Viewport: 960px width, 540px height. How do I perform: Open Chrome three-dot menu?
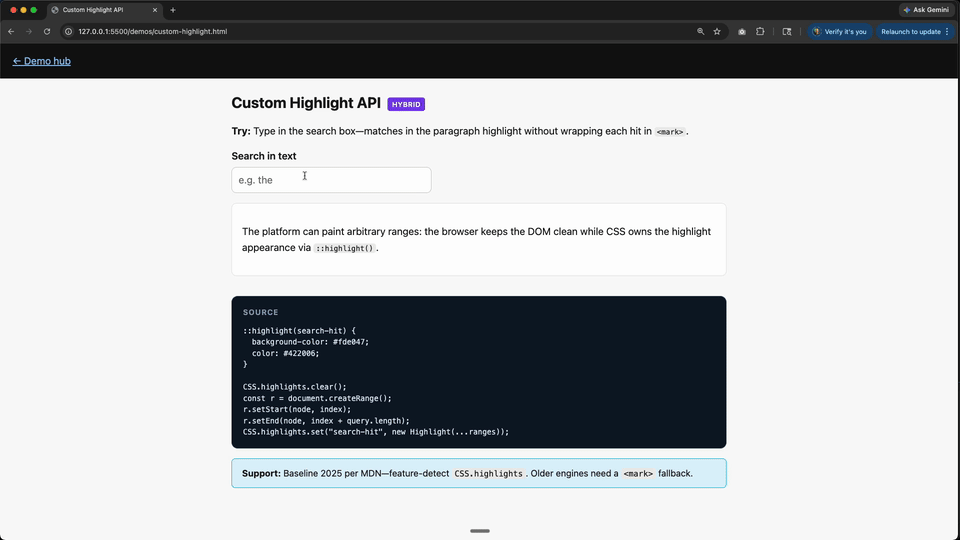947,31
